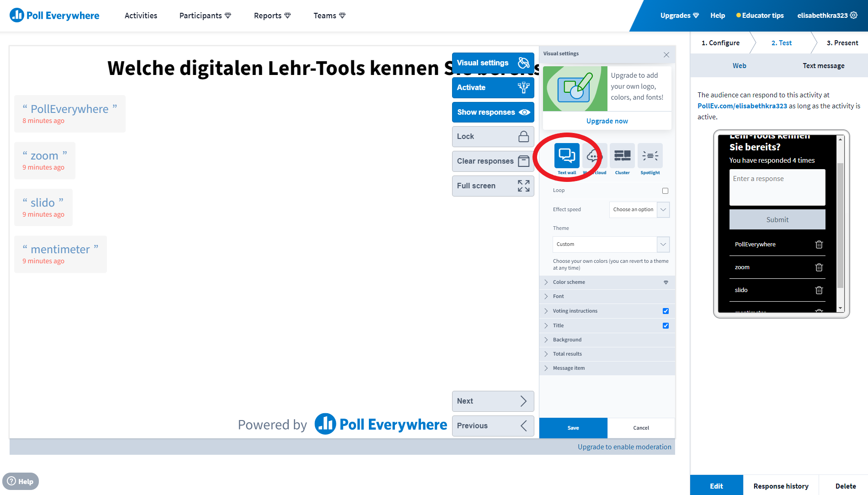Viewport: 868px width, 495px height.
Task: Open Help in top bar
Action: 718,16
